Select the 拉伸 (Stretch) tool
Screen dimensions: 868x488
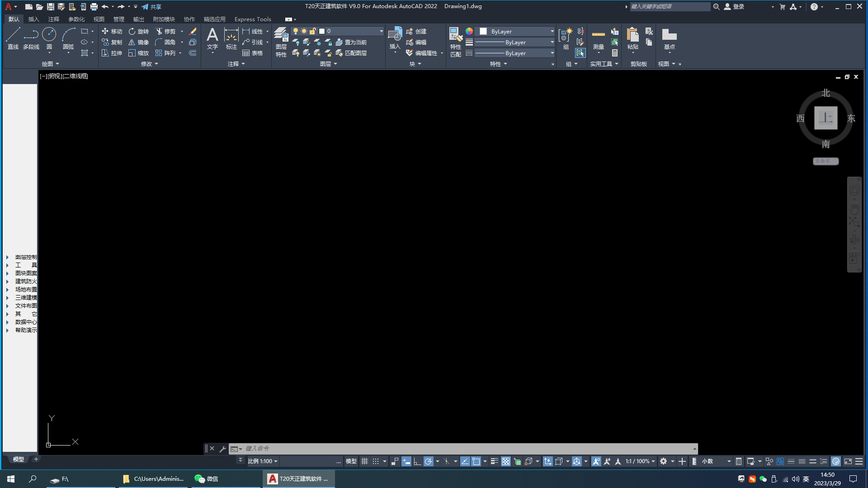pyautogui.click(x=112, y=53)
